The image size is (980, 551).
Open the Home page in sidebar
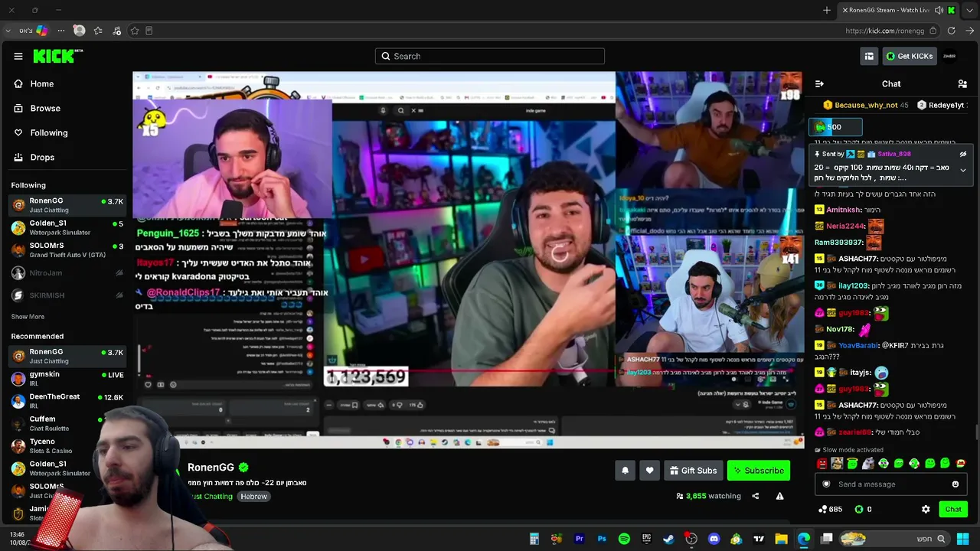[42, 83]
